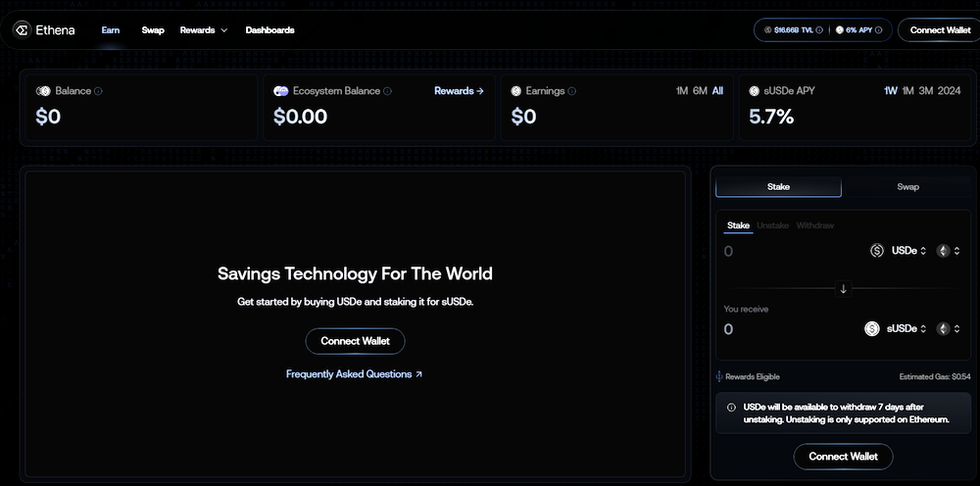Select the Stake sub-tab
980x486 pixels.
tap(738, 225)
